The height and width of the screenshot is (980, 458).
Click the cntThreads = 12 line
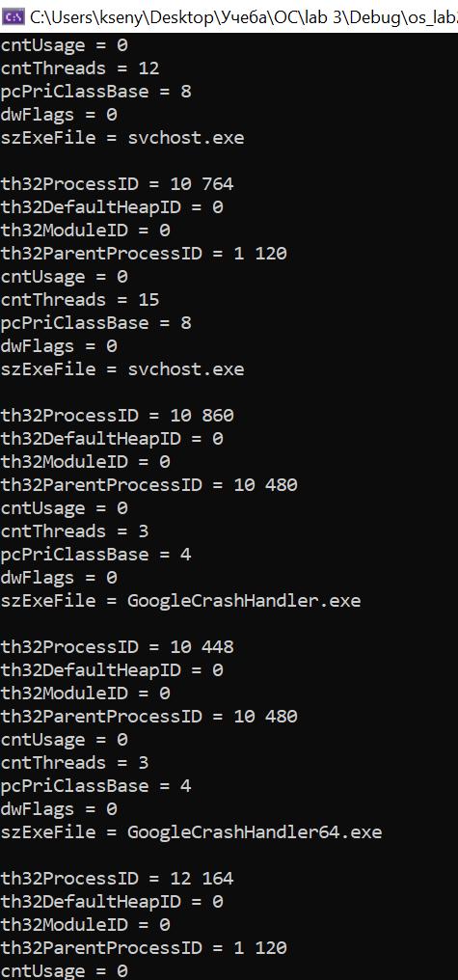(80, 68)
